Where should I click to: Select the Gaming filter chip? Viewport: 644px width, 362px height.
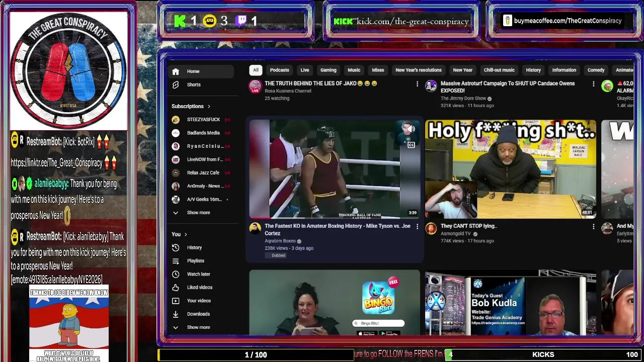point(328,70)
